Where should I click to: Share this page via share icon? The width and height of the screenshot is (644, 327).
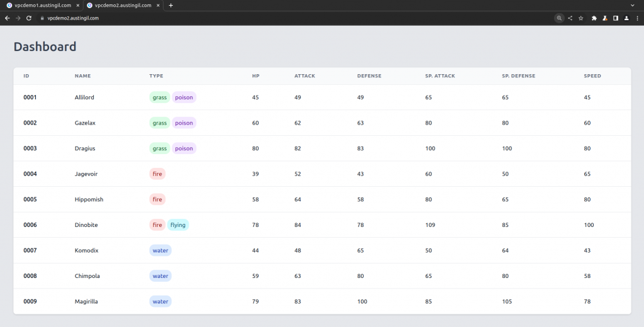(570, 18)
